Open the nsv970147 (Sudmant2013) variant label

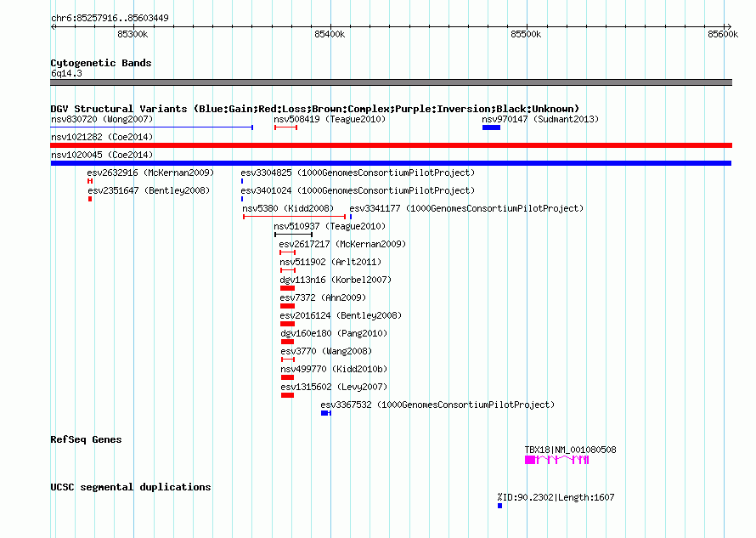tap(540, 119)
